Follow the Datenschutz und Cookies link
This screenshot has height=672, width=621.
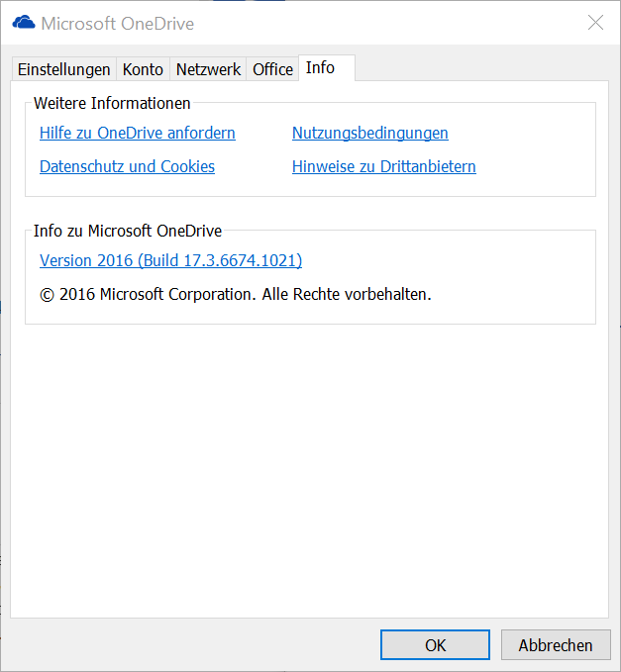click(127, 166)
